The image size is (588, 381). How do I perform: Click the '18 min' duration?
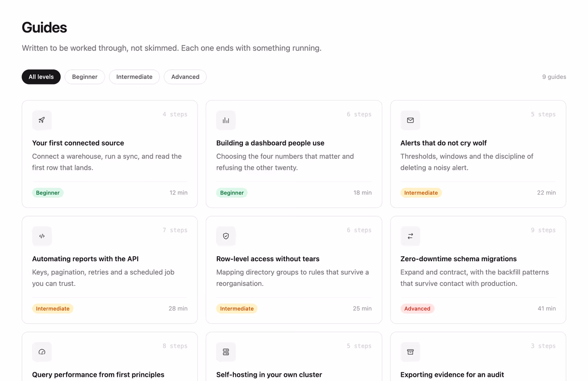(362, 193)
